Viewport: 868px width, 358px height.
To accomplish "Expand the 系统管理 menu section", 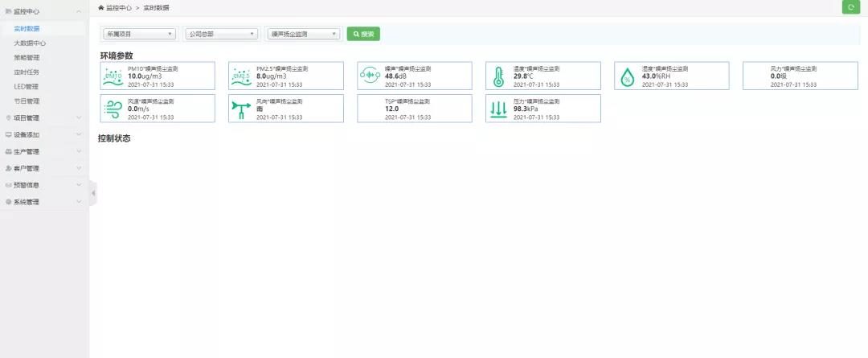I will (44, 202).
